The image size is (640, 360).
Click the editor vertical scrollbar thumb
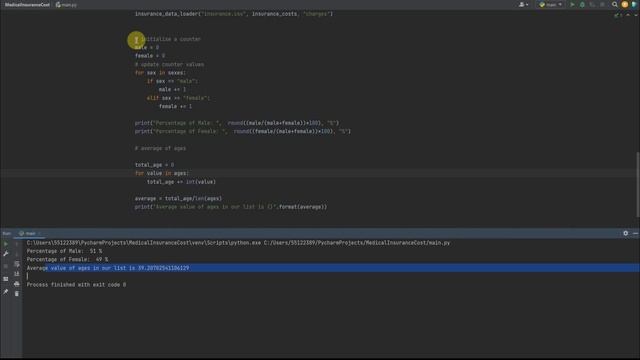(x=638, y=184)
